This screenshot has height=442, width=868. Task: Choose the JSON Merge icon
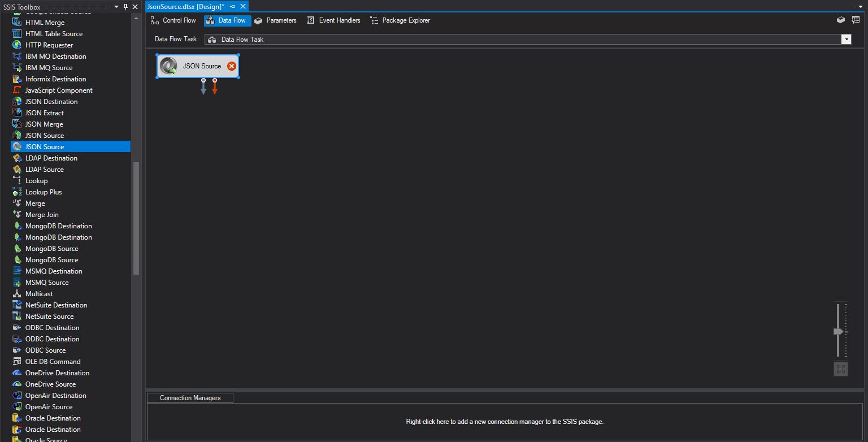pyautogui.click(x=17, y=124)
